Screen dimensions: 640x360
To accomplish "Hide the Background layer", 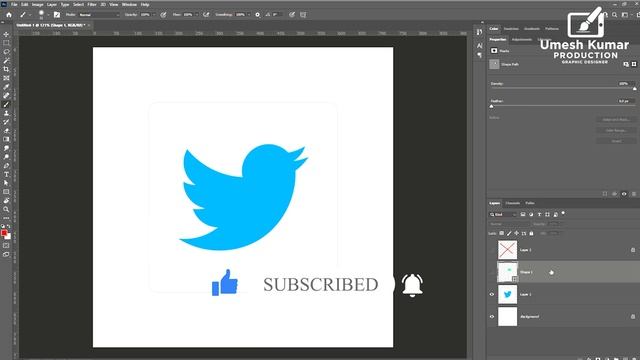I will point(492,317).
